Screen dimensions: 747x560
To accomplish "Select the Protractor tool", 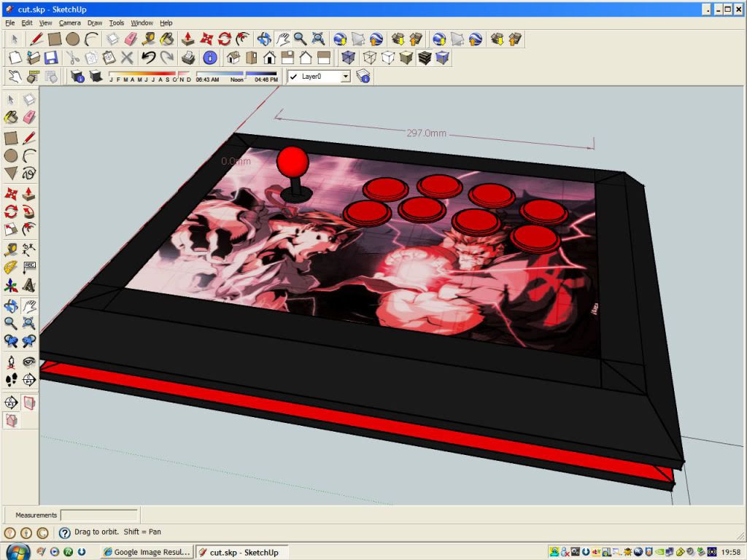I will click(x=11, y=267).
